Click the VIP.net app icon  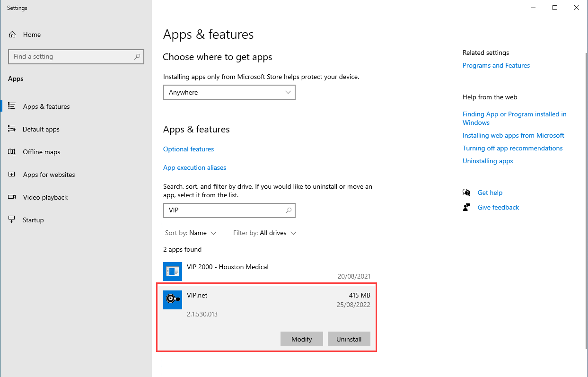click(x=173, y=300)
